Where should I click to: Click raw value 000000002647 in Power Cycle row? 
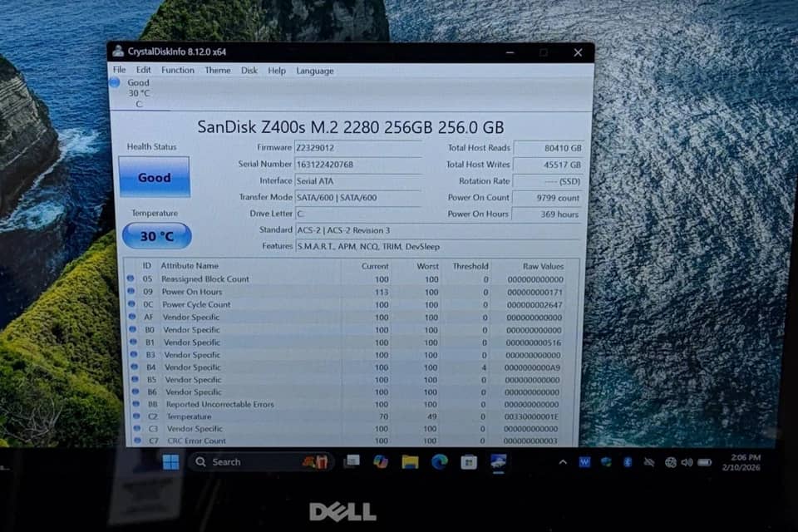click(x=534, y=305)
